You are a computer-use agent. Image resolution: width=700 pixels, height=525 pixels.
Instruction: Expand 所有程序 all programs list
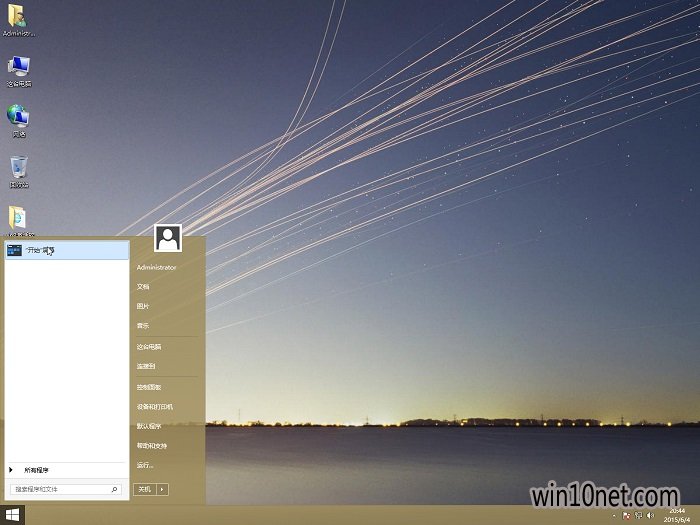36,469
